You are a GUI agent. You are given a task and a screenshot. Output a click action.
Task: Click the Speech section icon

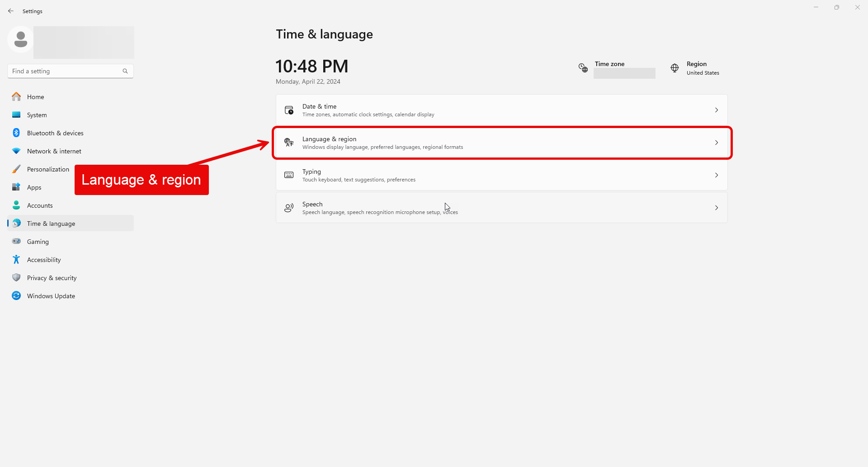tap(289, 208)
